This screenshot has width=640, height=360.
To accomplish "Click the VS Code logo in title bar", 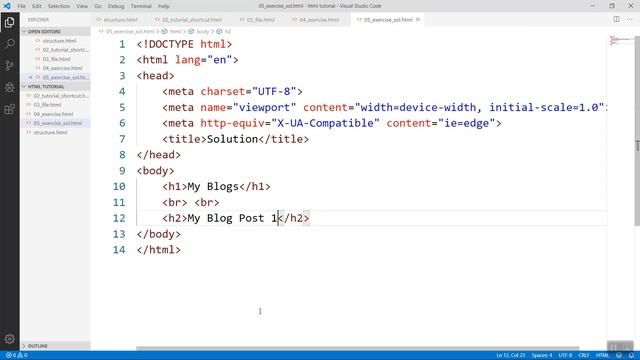I will (x=7, y=6).
